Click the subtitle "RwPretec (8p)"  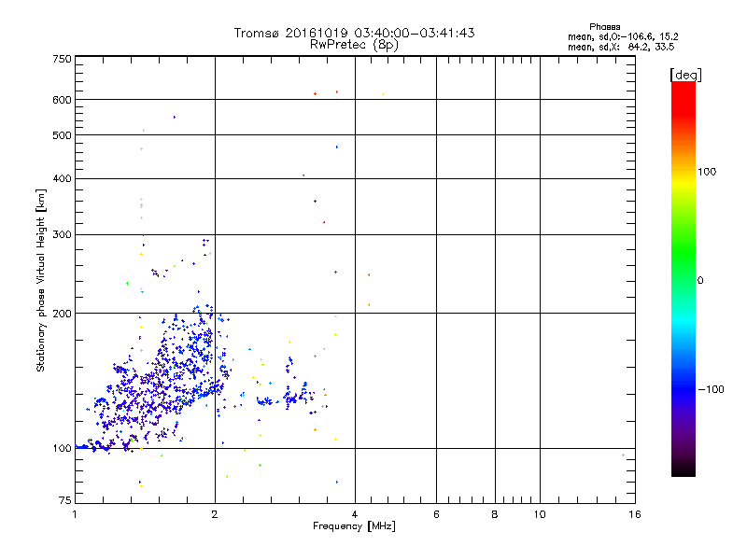(x=354, y=45)
